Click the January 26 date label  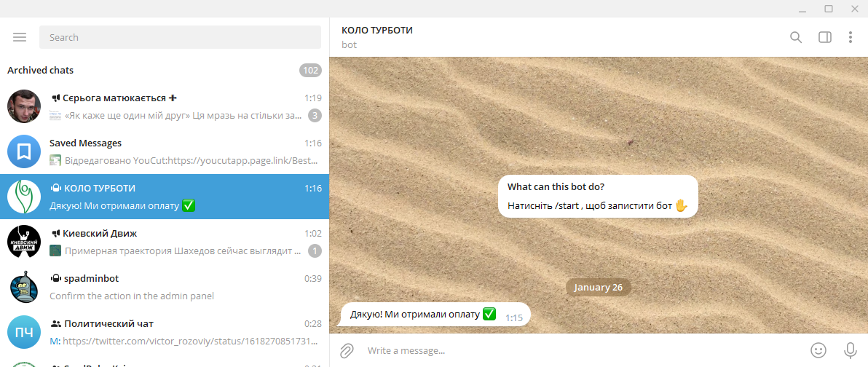(x=598, y=288)
